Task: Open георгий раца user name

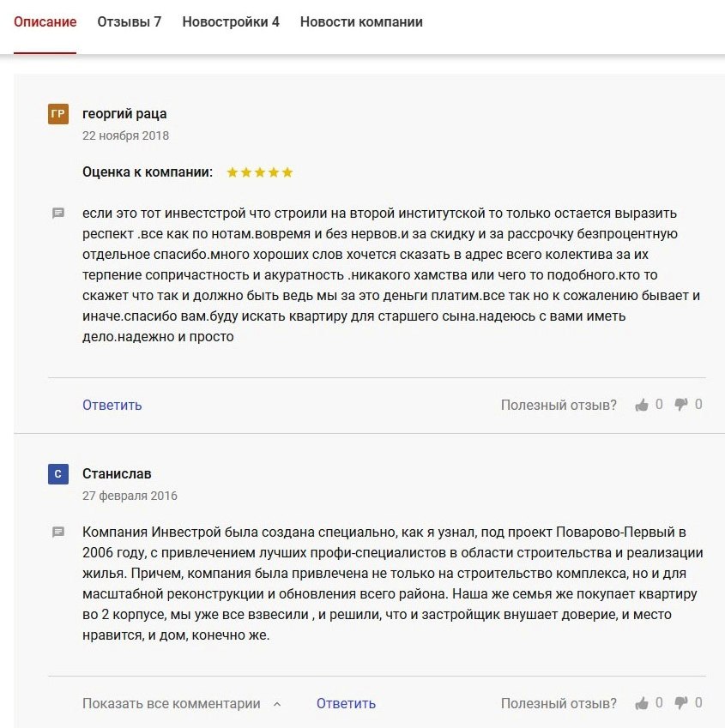Action: coord(124,114)
